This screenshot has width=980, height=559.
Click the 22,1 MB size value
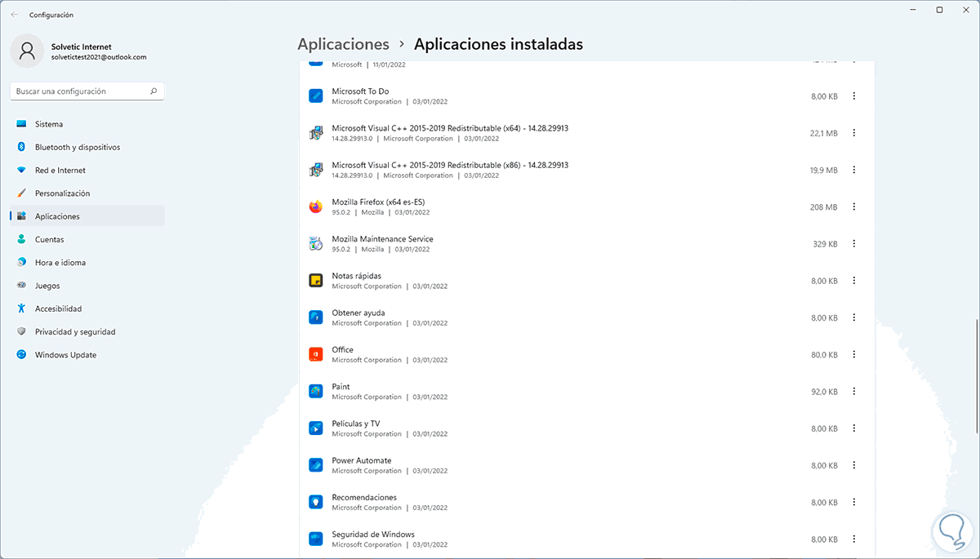(823, 134)
